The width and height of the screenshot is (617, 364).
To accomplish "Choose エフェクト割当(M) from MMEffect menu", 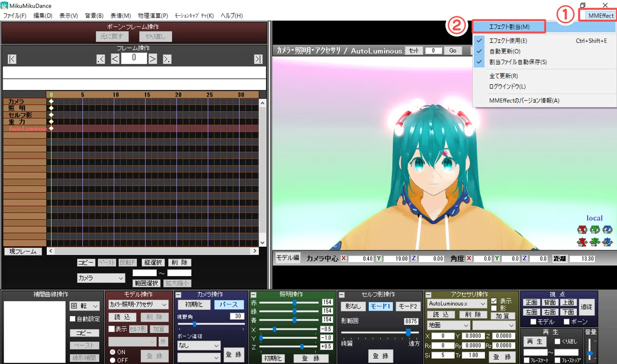I will [509, 26].
